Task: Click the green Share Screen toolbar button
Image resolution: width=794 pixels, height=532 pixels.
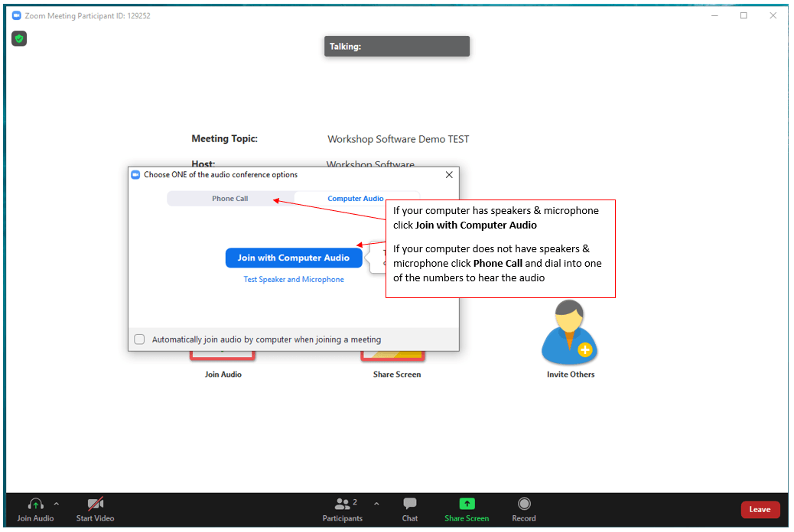Action: [467, 510]
